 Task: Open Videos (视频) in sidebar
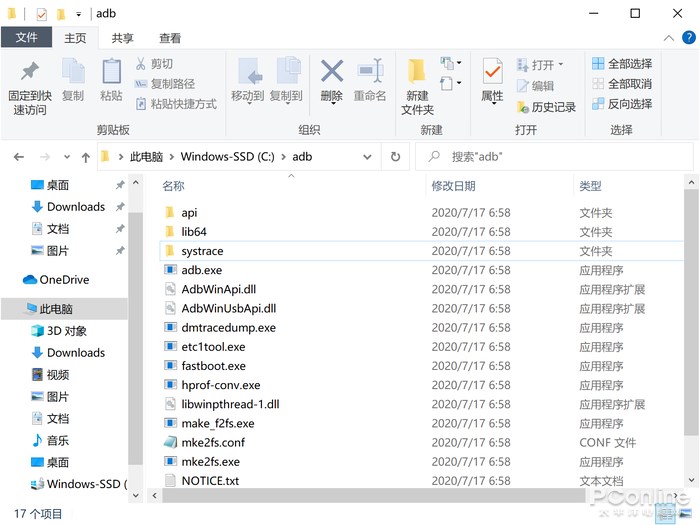(x=50, y=375)
